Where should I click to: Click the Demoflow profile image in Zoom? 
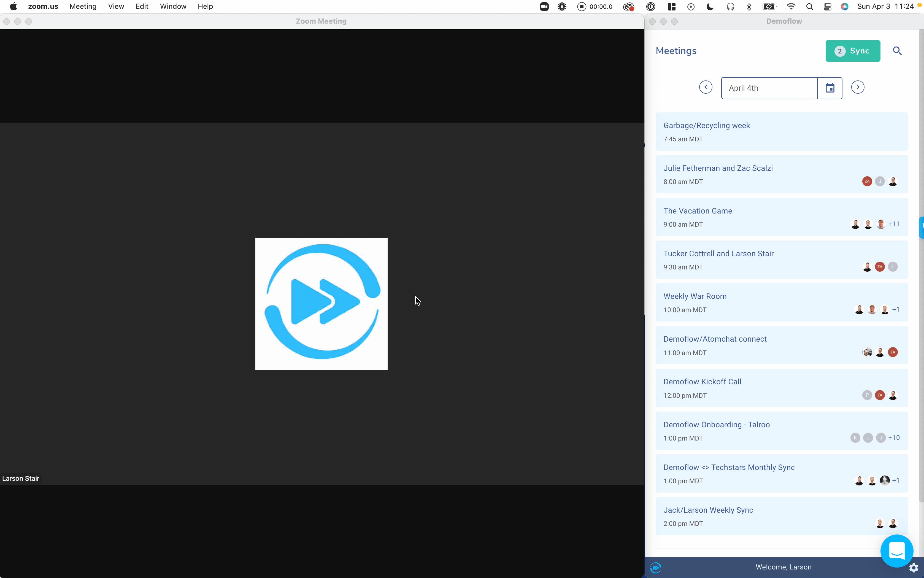321,304
